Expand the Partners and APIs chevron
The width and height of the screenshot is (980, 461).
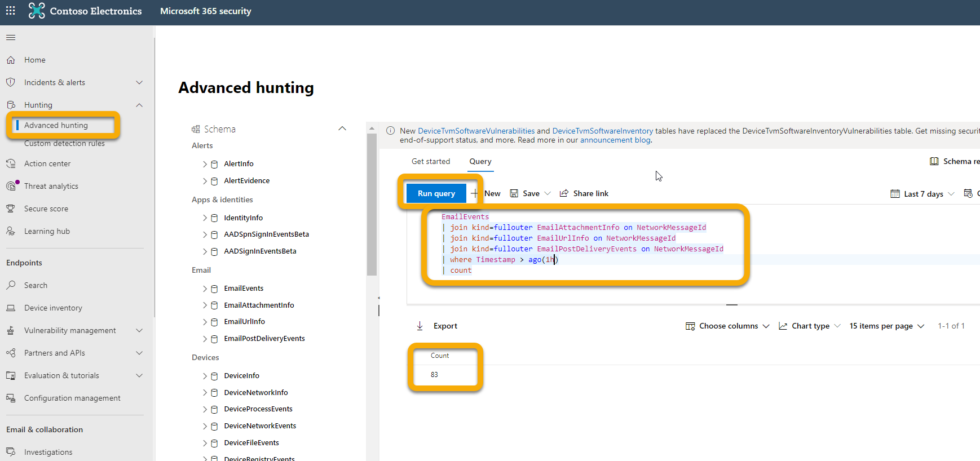point(139,353)
